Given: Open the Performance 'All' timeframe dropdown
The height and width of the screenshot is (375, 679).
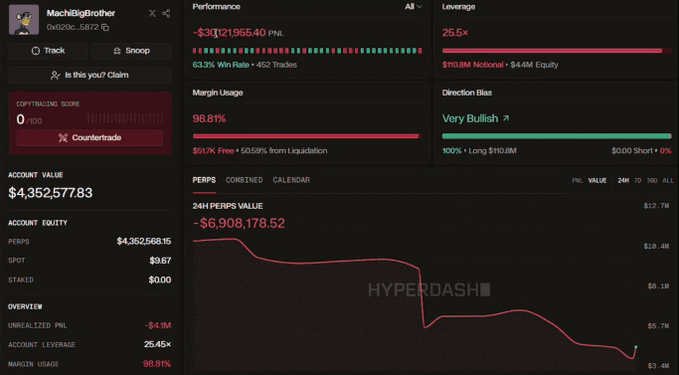Looking at the screenshot, I should click(414, 6).
